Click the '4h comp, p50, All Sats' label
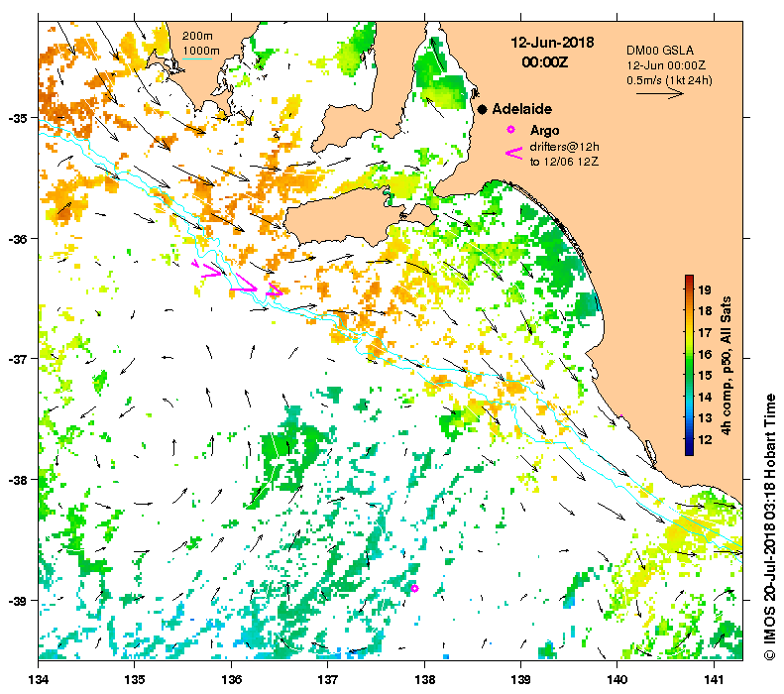Viewport: 784px width, 694px height. [x=726, y=366]
